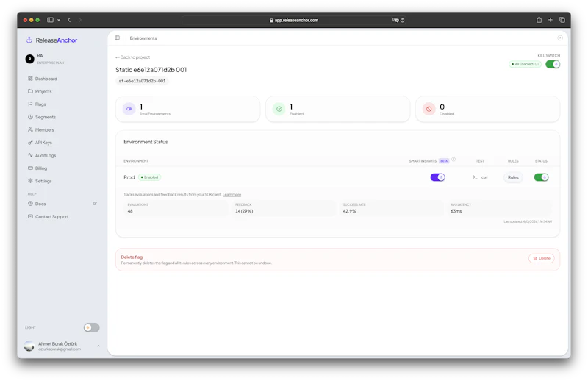This screenshot has width=588, height=381.
Task: Click the Docs help icon
Action: point(30,204)
